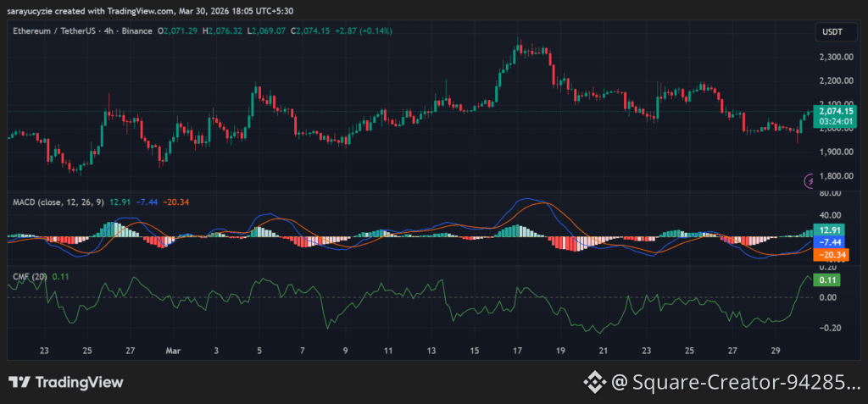The image size is (868, 404).
Task: Click the 29 date on the time axis
Action: (776, 351)
